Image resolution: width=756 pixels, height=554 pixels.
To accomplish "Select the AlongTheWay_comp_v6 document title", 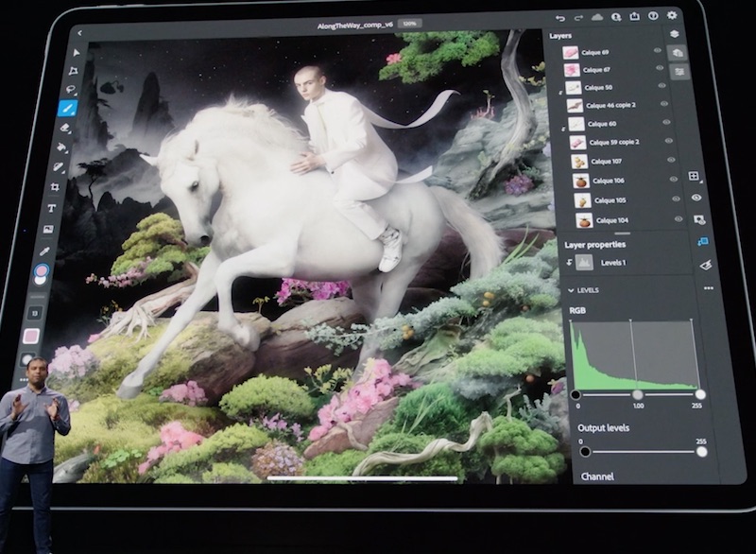I will (355, 26).
